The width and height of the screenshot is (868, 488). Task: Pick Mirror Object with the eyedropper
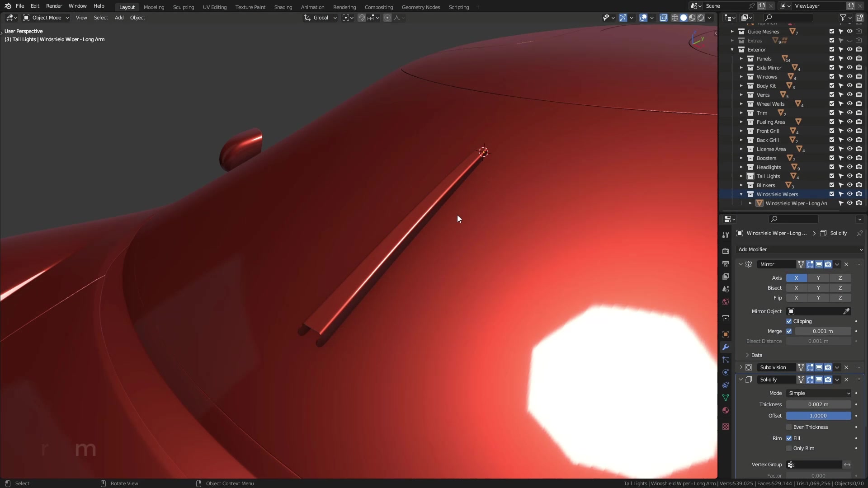tap(846, 311)
